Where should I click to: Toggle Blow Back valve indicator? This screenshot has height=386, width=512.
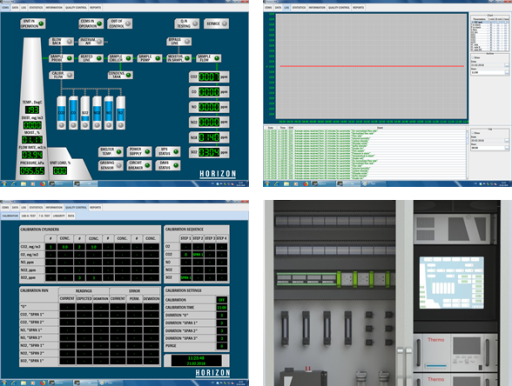(61, 41)
